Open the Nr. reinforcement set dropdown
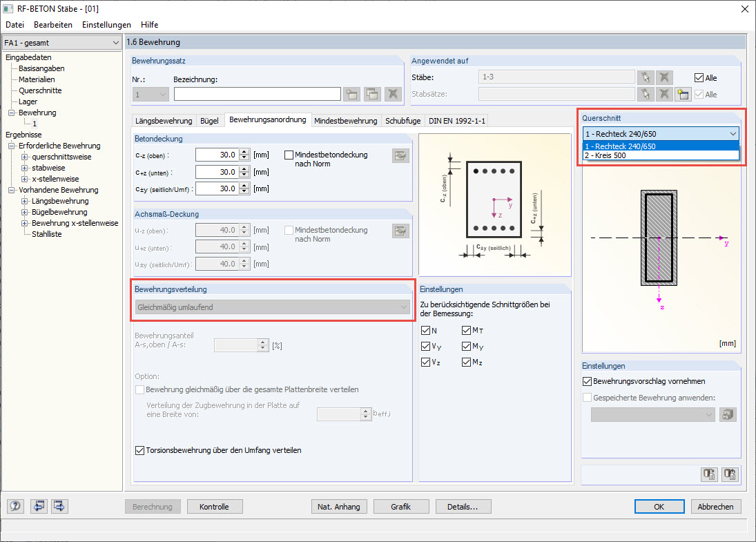The image size is (756, 542). click(x=151, y=94)
